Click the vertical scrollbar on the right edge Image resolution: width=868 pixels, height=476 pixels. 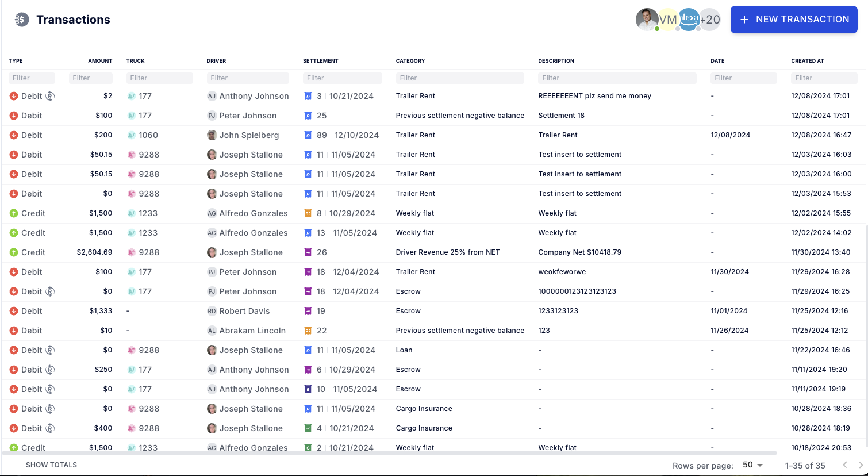(x=866, y=333)
